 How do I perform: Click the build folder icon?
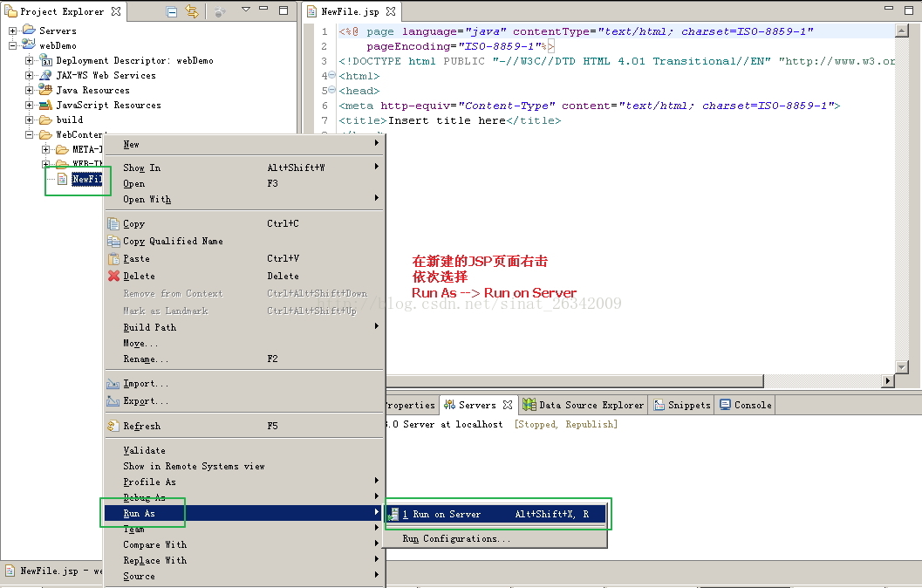point(45,120)
